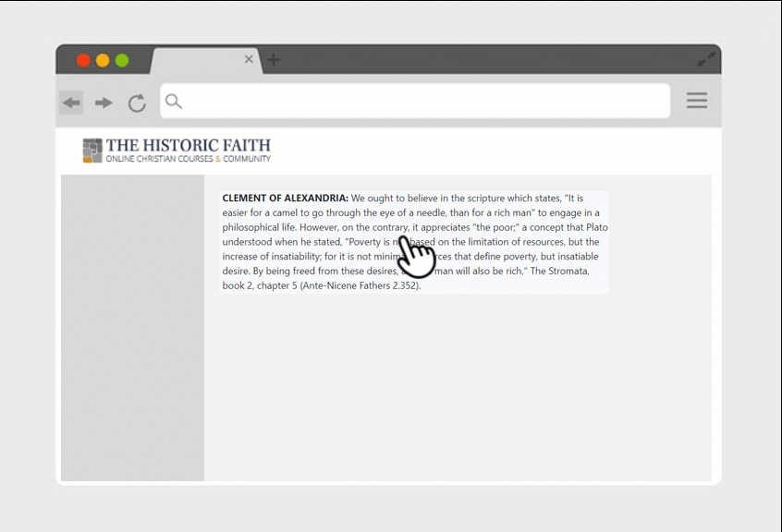Select the blank browser tab
The width and height of the screenshot is (782, 532).
tap(199, 60)
